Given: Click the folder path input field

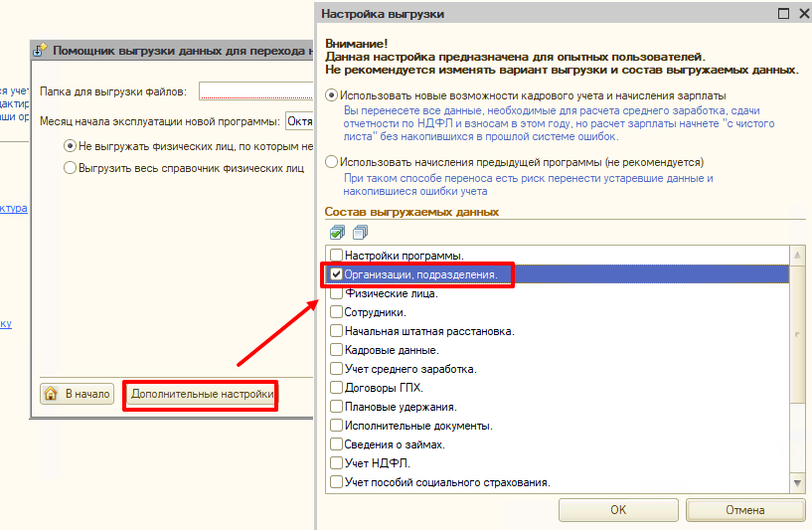Looking at the screenshot, I should click(x=255, y=91).
